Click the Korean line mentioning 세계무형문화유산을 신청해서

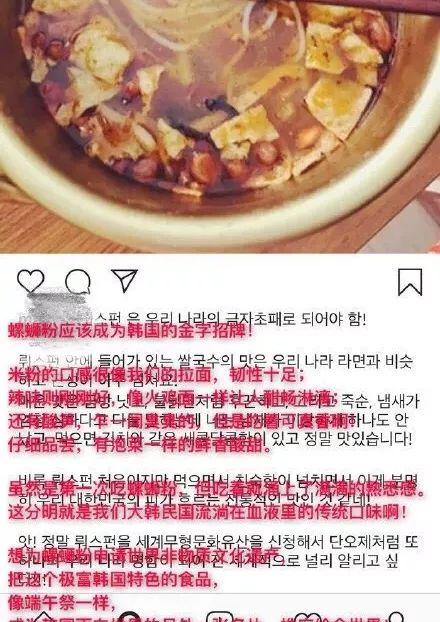click(218, 541)
